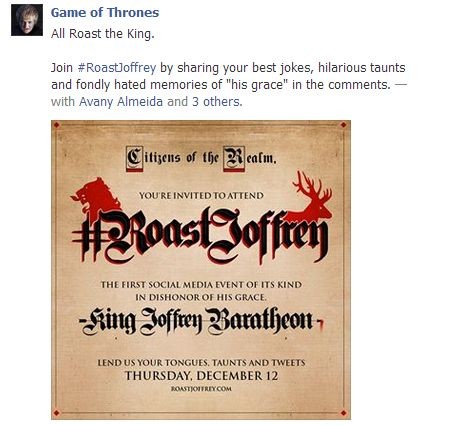Click the 'You're invited to attend' line
This screenshot has width=472, height=425.
click(201, 195)
